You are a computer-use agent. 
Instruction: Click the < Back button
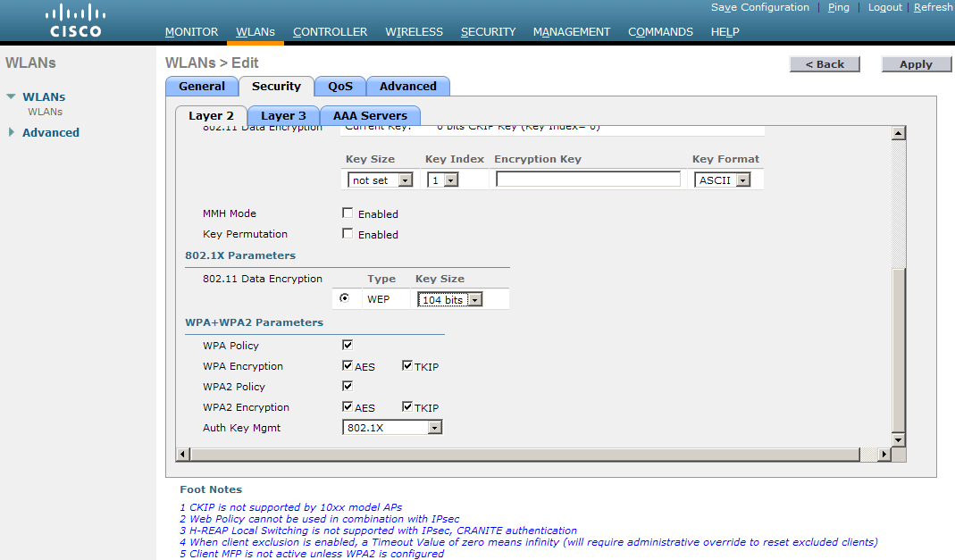(x=825, y=64)
